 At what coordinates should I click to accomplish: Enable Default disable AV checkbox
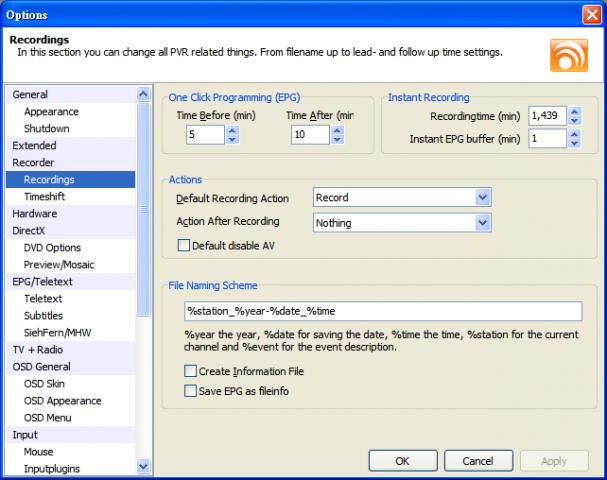click(x=184, y=245)
